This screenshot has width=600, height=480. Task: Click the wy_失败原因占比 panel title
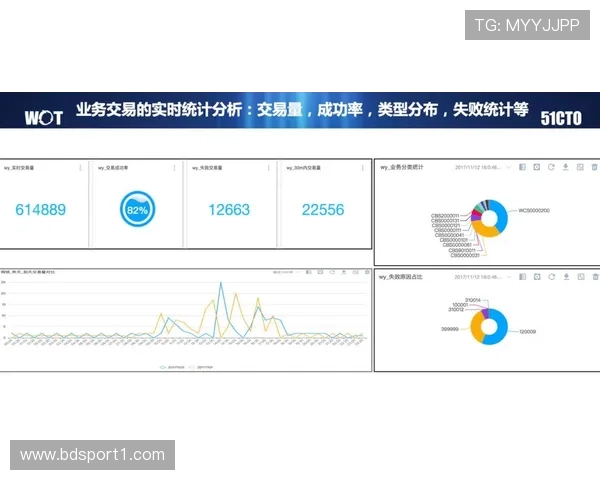click(x=401, y=277)
